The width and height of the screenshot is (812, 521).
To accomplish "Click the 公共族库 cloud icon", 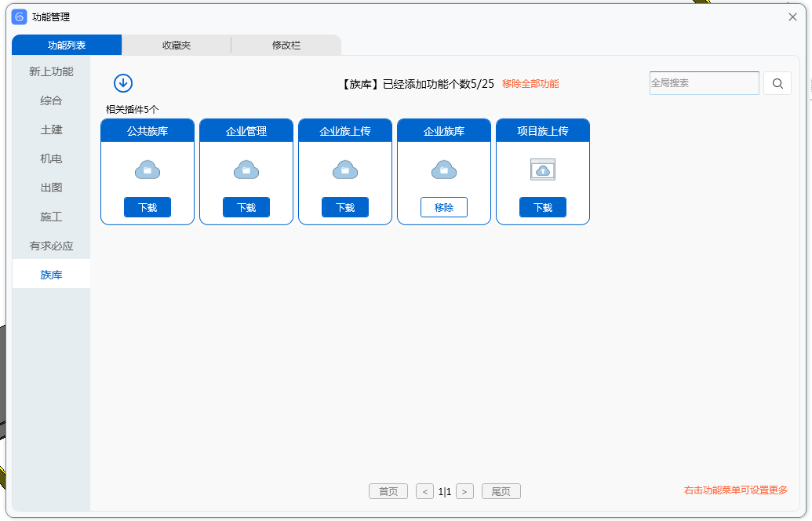I will [147, 169].
